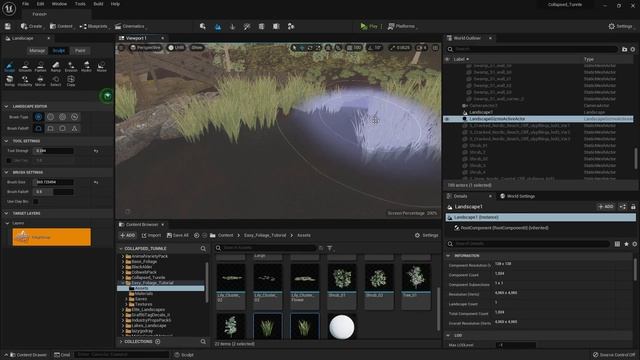This screenshot has width=640, height=360.
Task: Collapse the Tool Settings section
Action: click(x=6, y=141)
